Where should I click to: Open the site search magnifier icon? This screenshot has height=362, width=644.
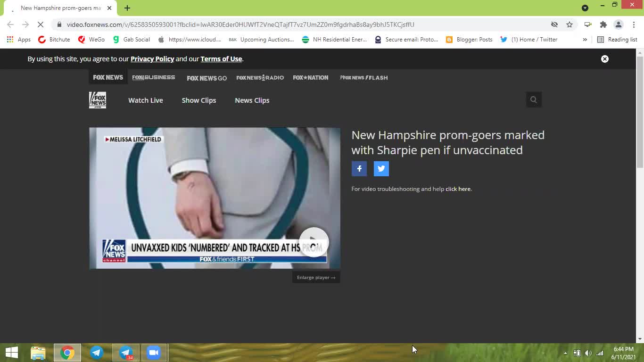[534, 99]
